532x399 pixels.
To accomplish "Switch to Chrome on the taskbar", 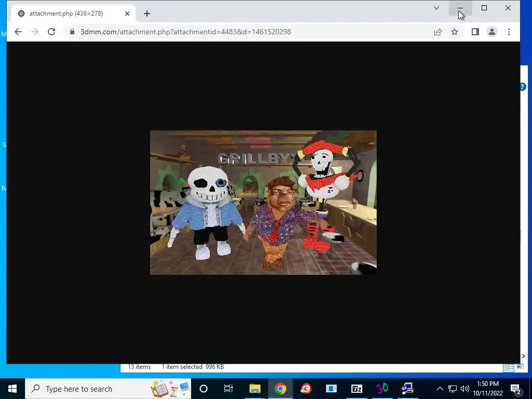I will point(280,389).
